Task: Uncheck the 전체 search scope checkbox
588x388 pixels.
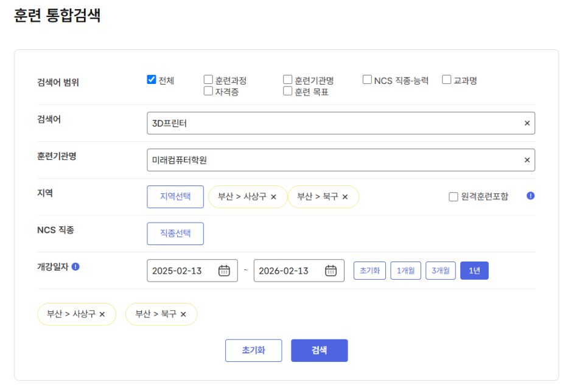Action: click(x=152, y=80)
